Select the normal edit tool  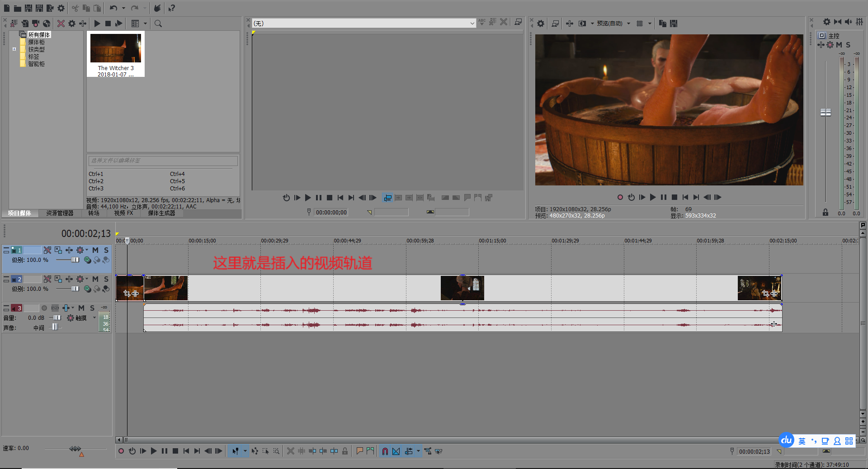[x=236, y=451]
